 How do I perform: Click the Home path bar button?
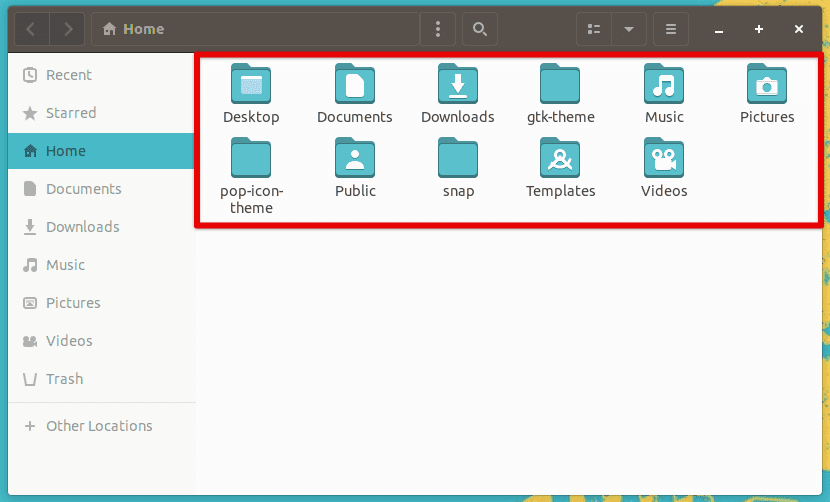point(133,29)
